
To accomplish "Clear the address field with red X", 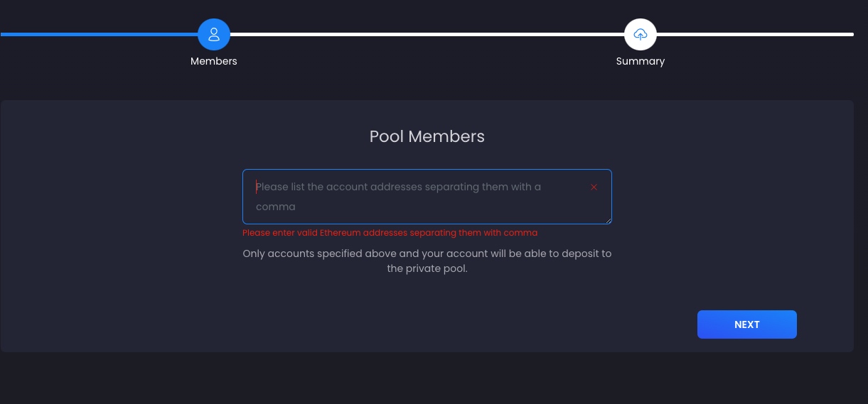I will tap(594, 187).
